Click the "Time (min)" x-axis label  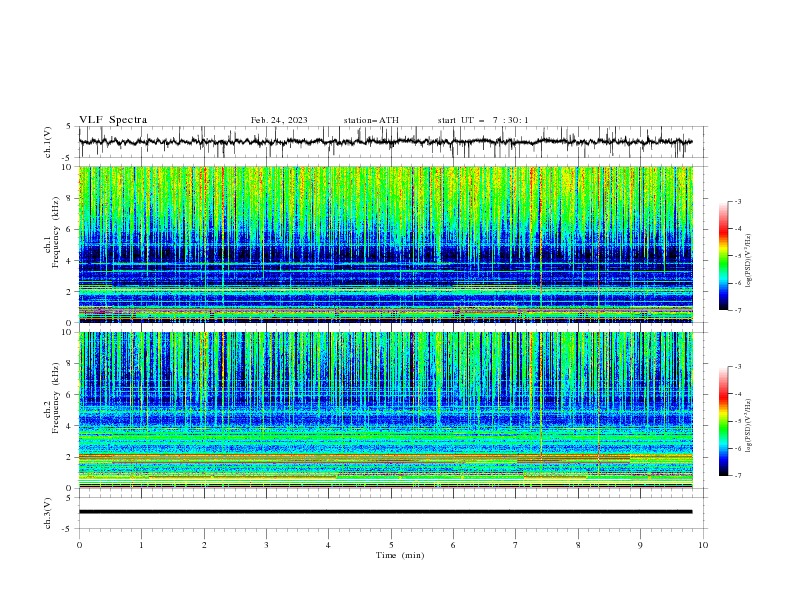[x=400, y=555]
